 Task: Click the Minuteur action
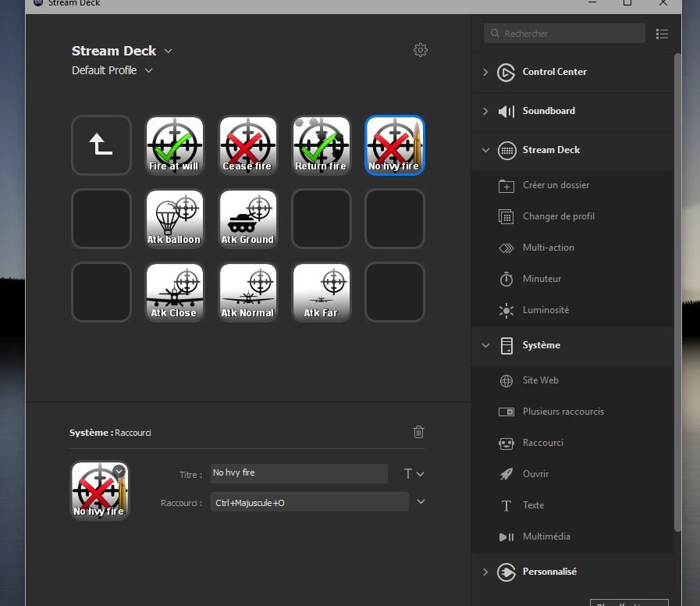coord(573,279)
